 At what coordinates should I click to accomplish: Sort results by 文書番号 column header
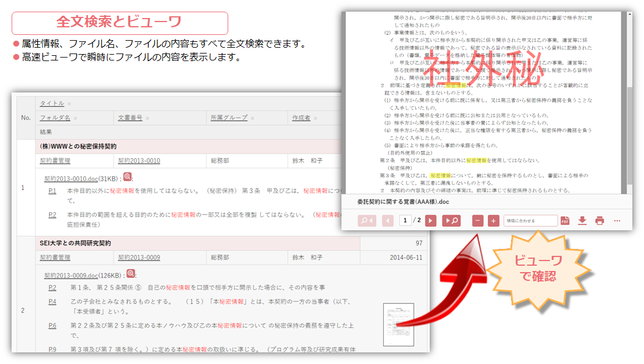(x=130, y=118)
